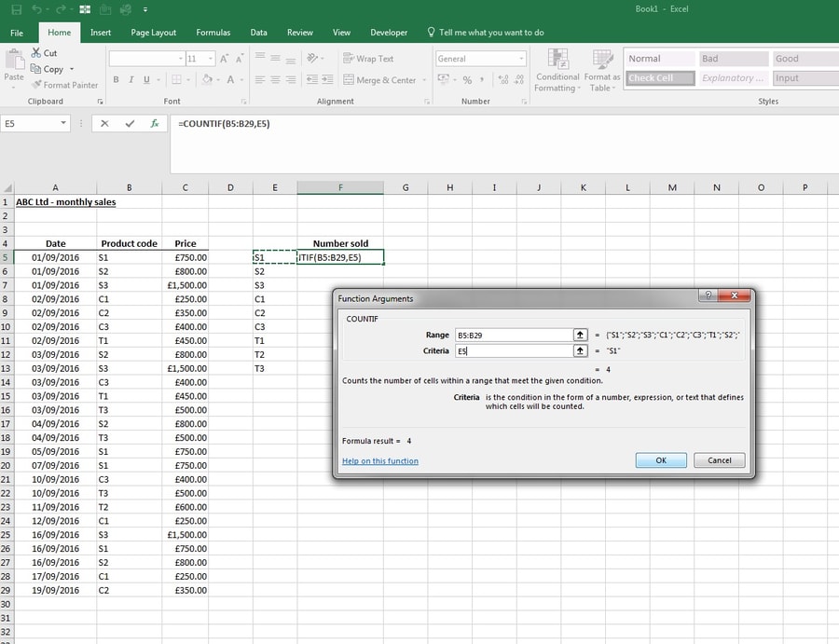Viewport: 839px width, 644px height.
Task: Switch to the Formulas tab
Action: click(x=213, y=33)
